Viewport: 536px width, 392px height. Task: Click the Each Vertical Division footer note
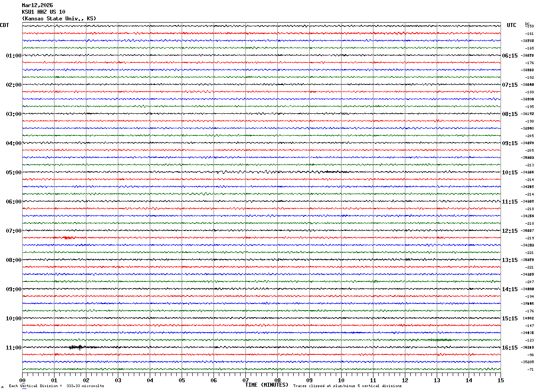(x=56, y=386)
